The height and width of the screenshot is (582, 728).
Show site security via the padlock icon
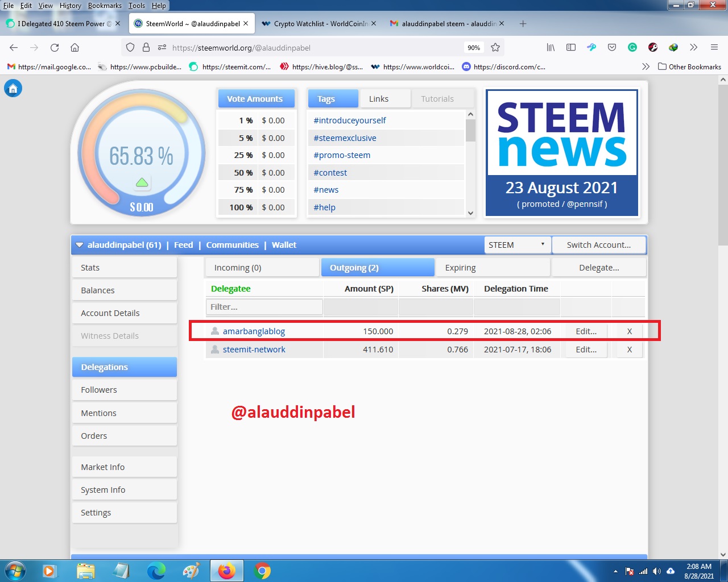click(x=146, y=48)
